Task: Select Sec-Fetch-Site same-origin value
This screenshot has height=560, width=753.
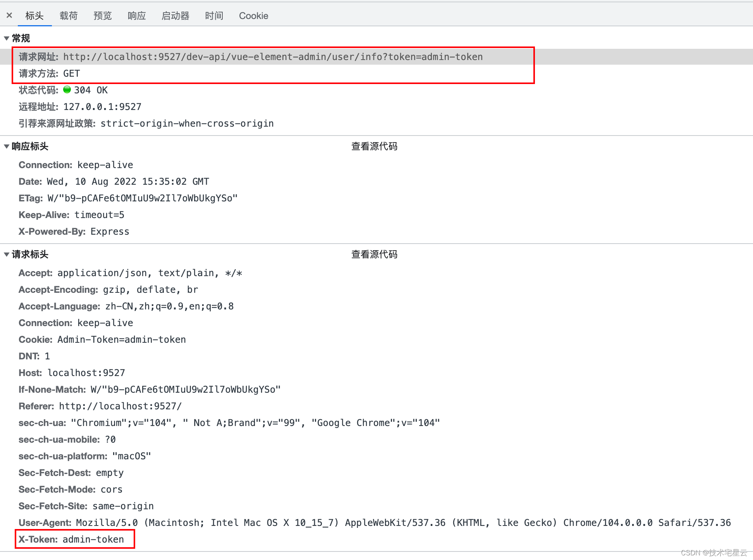Action: point(123,506)
